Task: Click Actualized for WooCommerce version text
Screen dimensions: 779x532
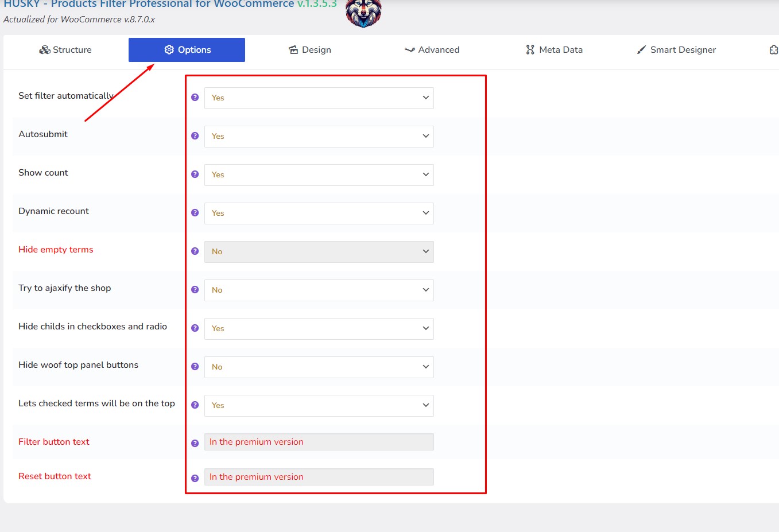Action: (79, 20)
